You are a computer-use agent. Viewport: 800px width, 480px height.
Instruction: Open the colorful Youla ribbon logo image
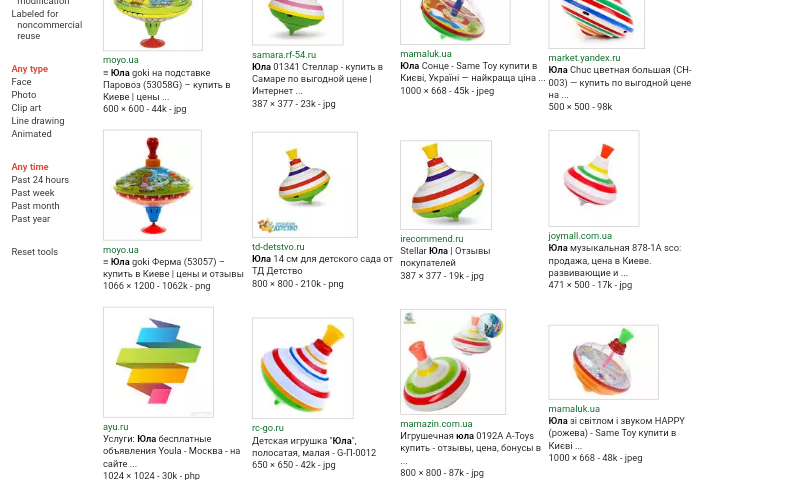coord(158,362)
